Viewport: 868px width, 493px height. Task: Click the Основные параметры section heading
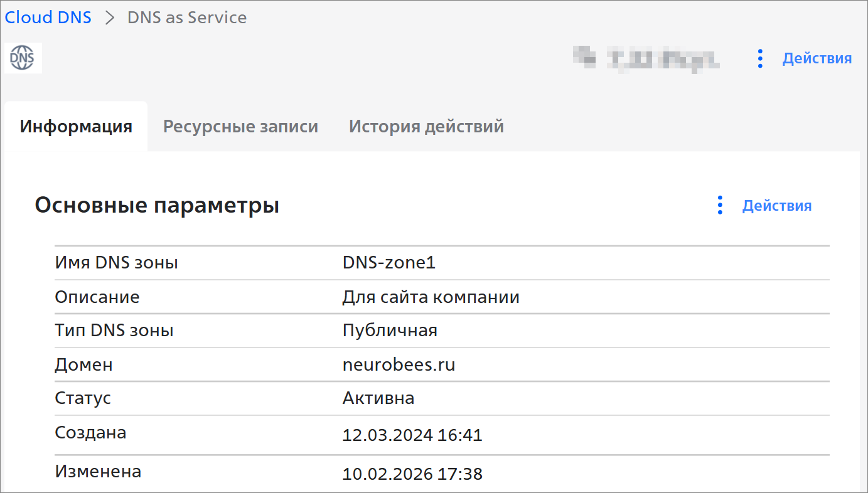pos(157,206)
